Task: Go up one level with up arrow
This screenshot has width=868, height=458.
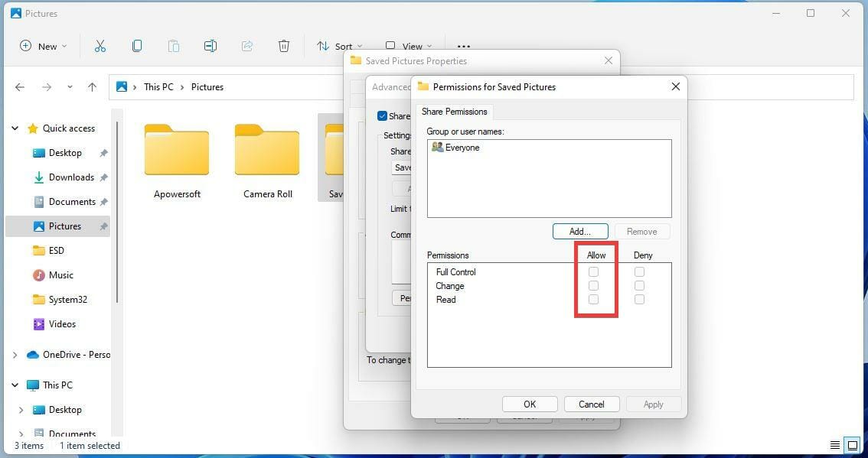Action: [x=92, y=87]
